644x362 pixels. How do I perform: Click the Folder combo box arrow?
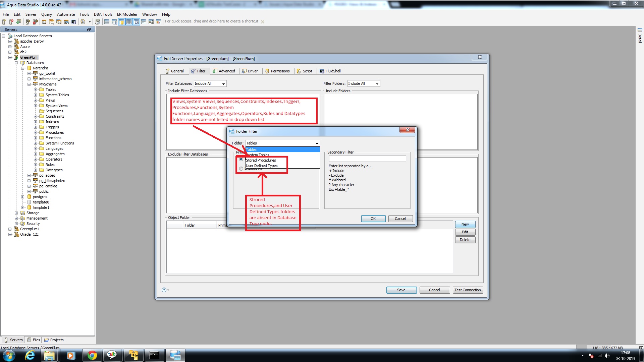tap(317, 143)
